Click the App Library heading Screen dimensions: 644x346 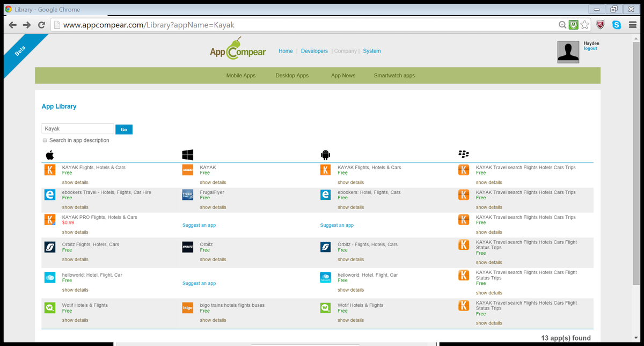point(59,106)
